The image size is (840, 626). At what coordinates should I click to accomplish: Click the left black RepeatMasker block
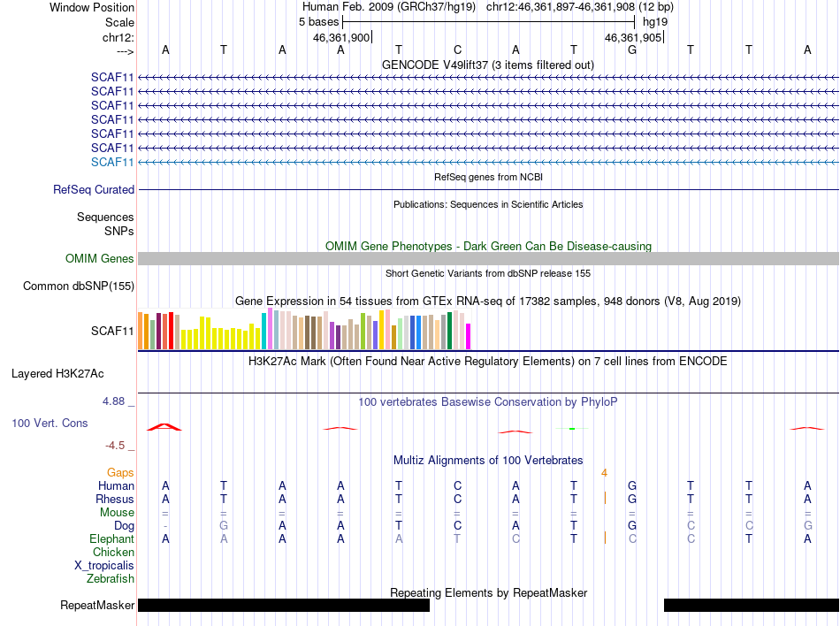click(x=284, y=605)
